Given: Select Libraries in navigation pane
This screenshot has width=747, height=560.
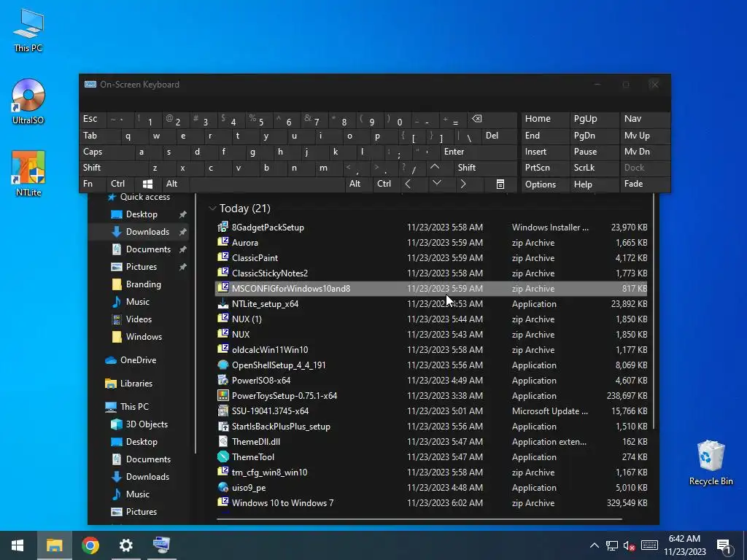Looking at the screenshot, I should click(x=136, y=384).
